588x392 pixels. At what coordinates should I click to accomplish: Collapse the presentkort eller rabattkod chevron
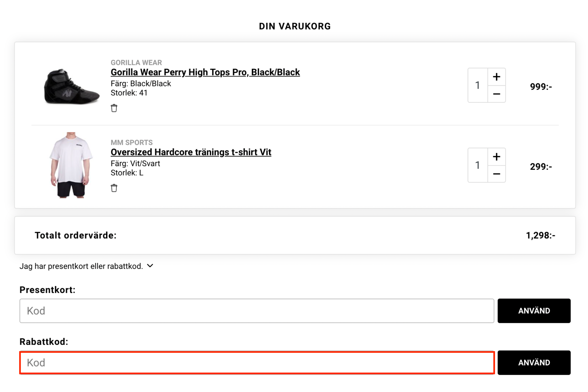point(150,266)
